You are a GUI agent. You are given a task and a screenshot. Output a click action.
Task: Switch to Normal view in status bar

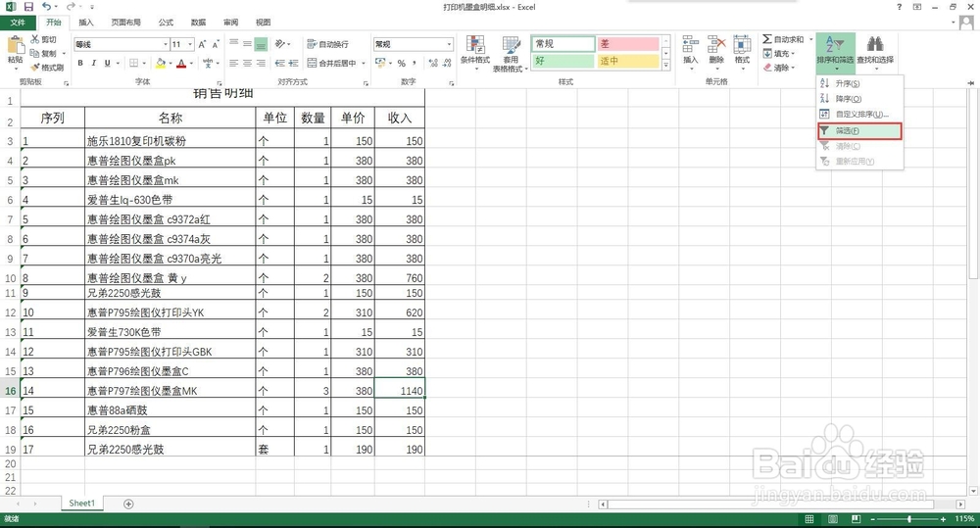click(x=809, y=519)
